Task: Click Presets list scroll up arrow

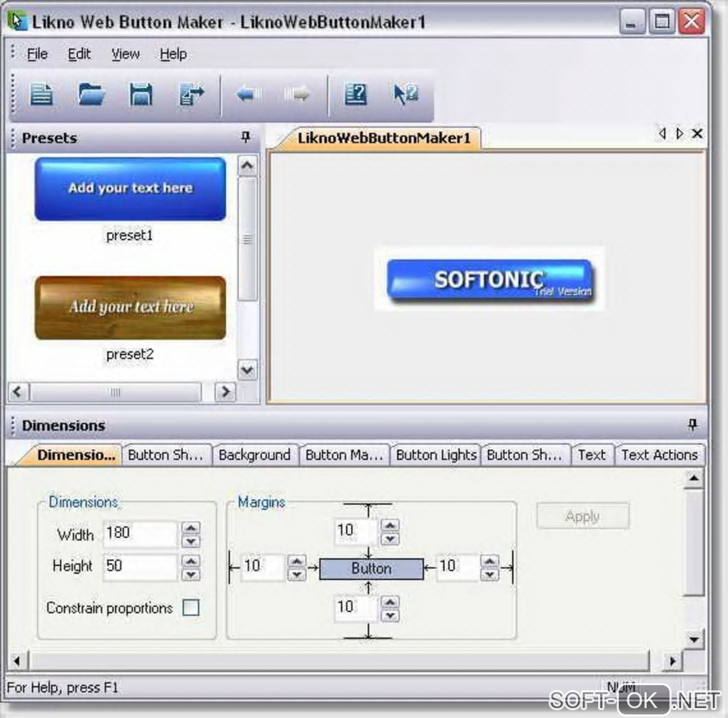Action: [x=248, y=166]
